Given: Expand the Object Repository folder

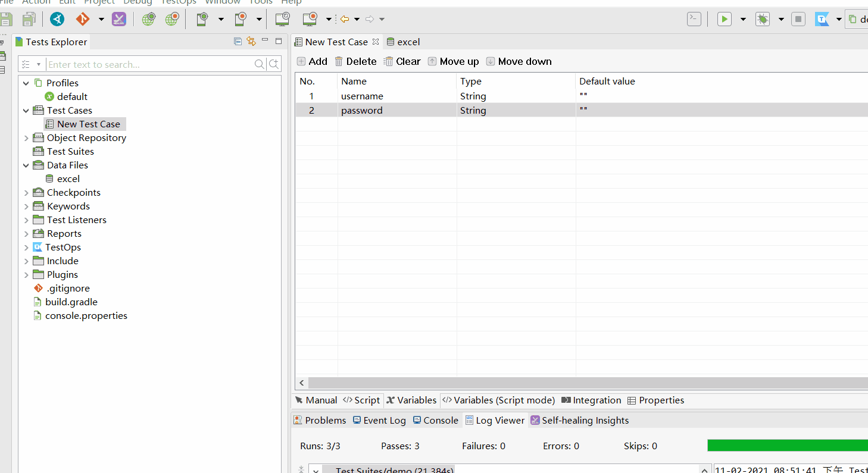Looking at the screenshot, I should click(x=26, y=138).
